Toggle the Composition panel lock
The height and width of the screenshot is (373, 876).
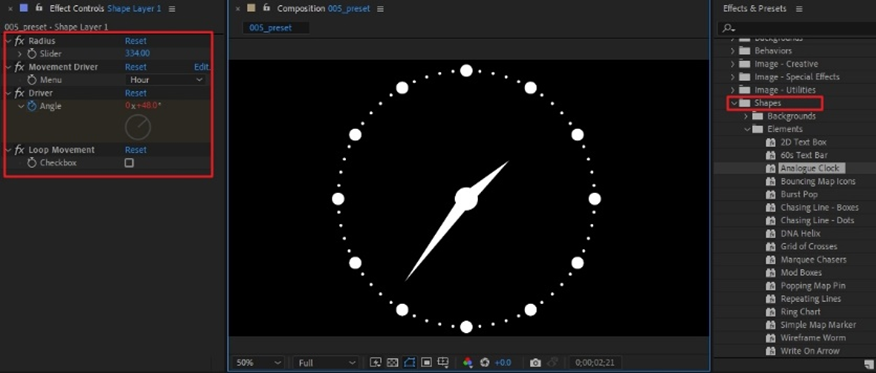[x=266, y=8]
